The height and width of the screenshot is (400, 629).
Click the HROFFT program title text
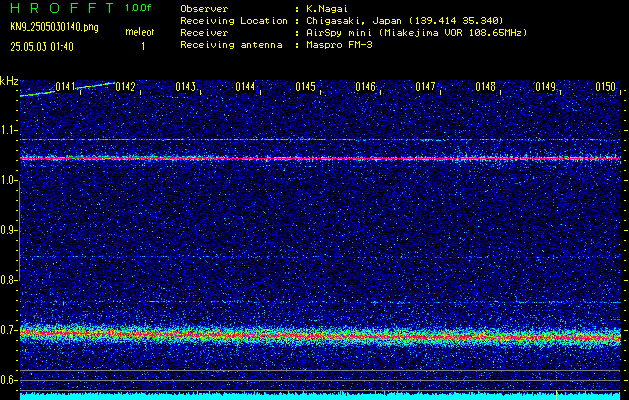(62, 8)
